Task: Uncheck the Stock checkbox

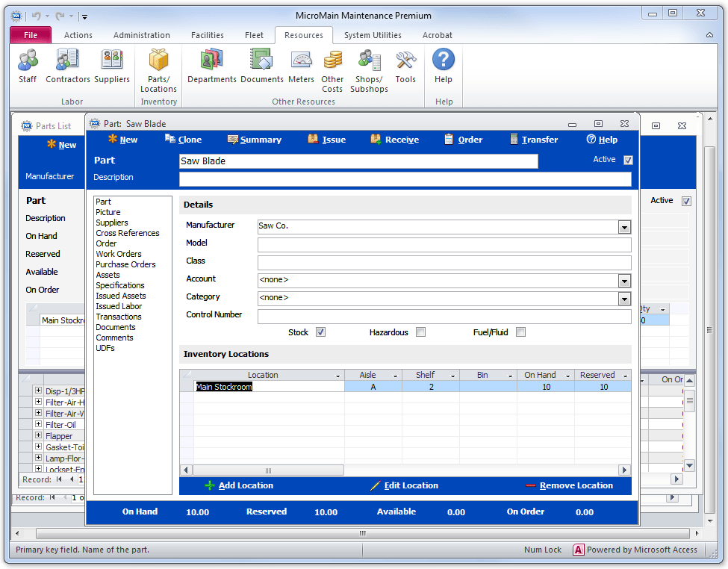Action: click(320, 332)
